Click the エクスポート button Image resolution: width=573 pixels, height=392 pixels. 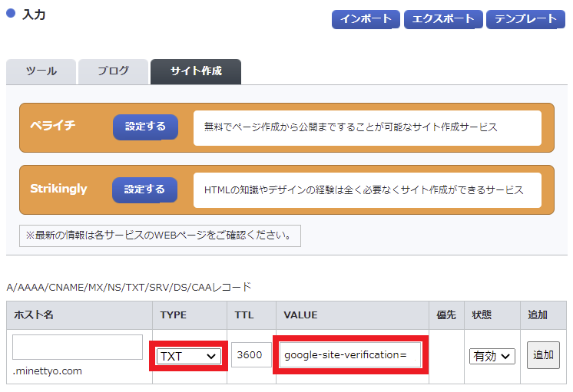pos(443,19)
